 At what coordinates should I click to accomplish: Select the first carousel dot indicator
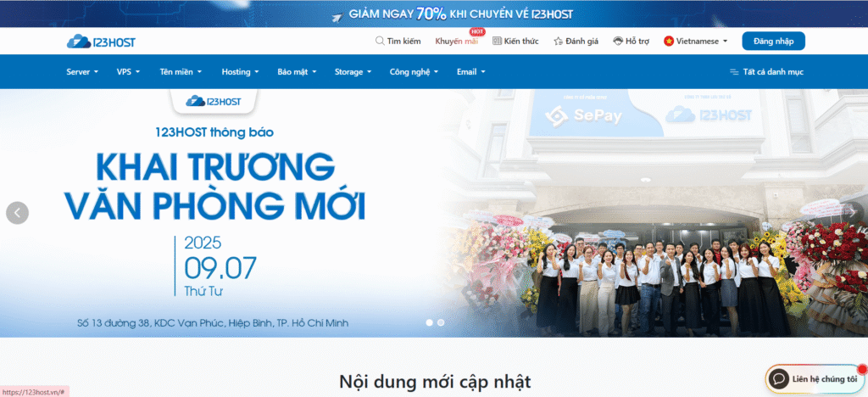point(429,322)
